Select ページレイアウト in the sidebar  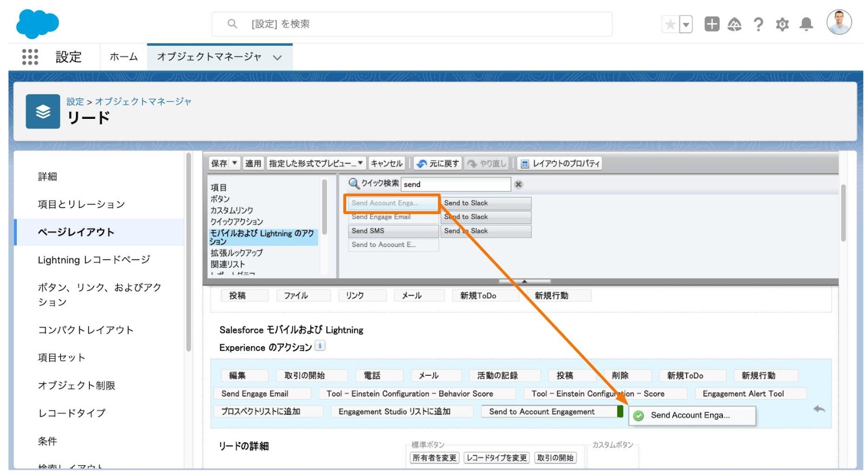[99, 232]
